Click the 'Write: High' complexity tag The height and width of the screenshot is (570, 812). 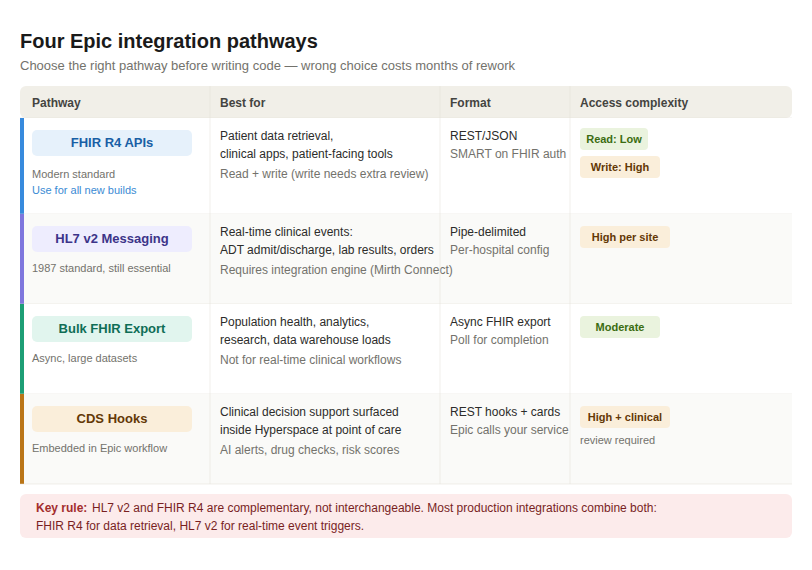(619, 167)
